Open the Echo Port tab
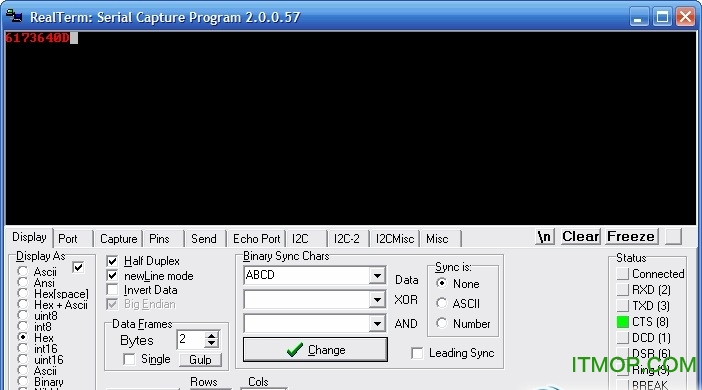702x390 pixels. (x=257, y=239)
